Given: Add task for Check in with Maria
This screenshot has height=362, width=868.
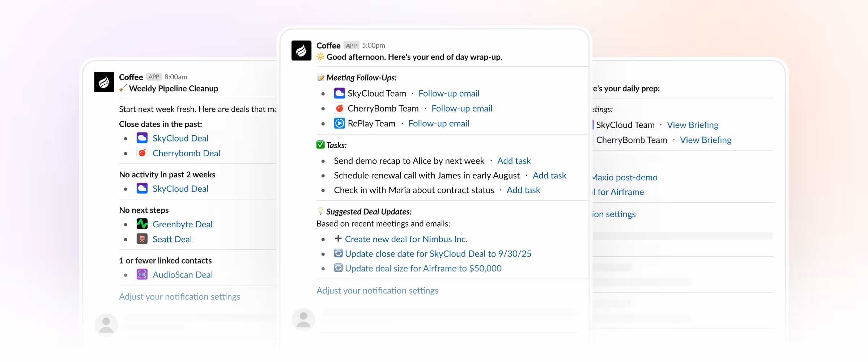Looking at the screenshot, I should pos(523,190).
